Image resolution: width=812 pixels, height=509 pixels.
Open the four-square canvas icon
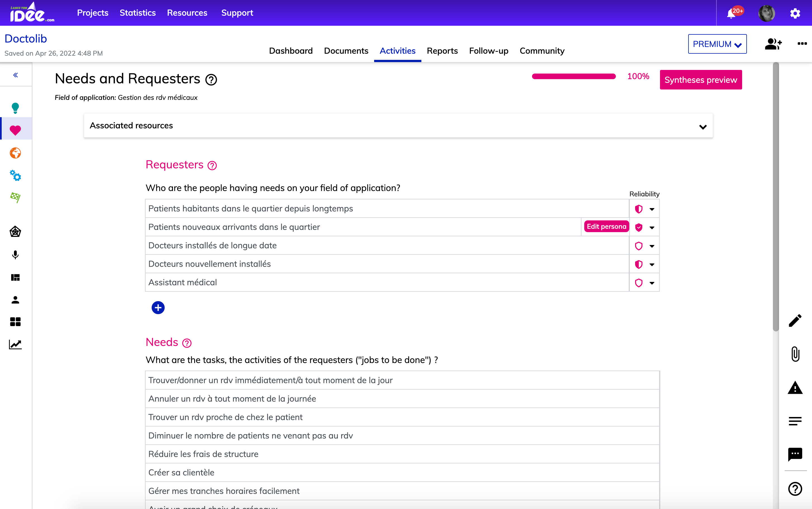click(15, 322)
